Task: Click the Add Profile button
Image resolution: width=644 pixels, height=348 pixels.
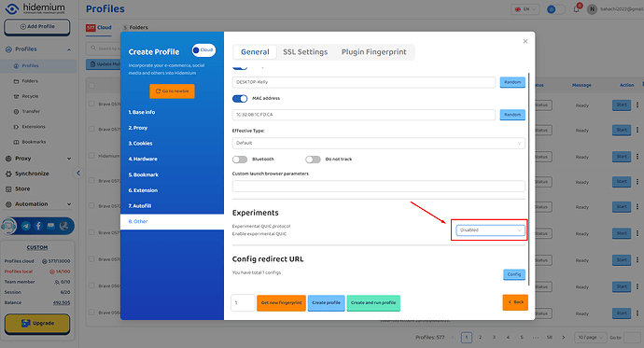Action: 37,27
